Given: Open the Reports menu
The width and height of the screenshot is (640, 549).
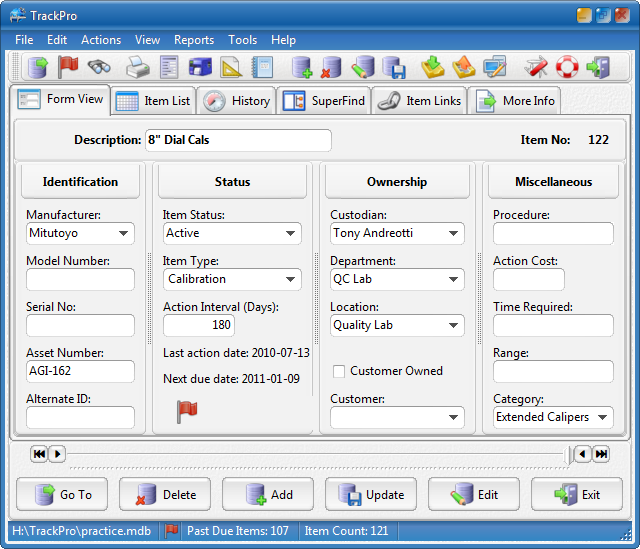Looking at the screenshot, I should click(194, 40).
